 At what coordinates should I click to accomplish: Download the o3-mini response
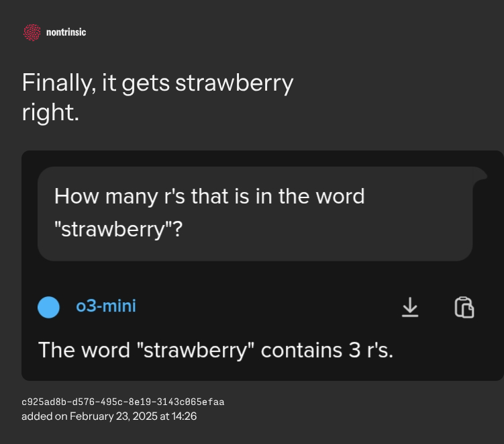point(409,307)
